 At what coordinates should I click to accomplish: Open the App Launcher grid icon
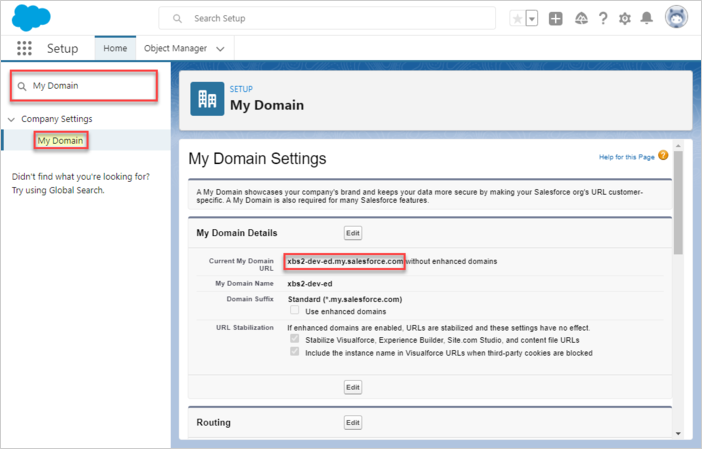click(25, 48)
